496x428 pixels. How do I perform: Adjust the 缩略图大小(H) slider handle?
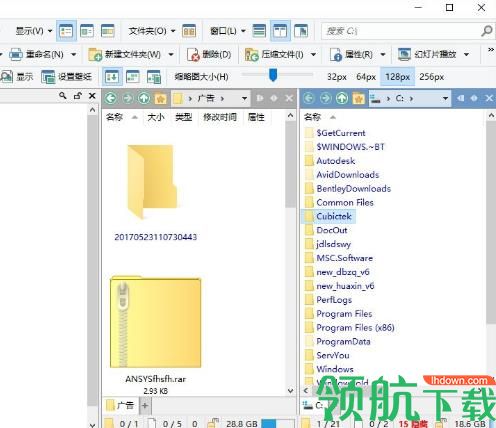tap(273, 75)
